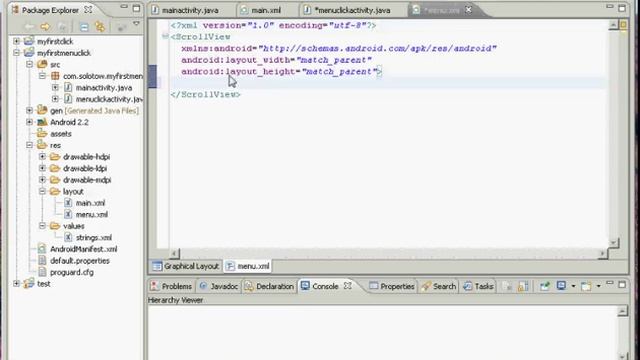
Task: Select the assets folder
Action: coord(61,133)
